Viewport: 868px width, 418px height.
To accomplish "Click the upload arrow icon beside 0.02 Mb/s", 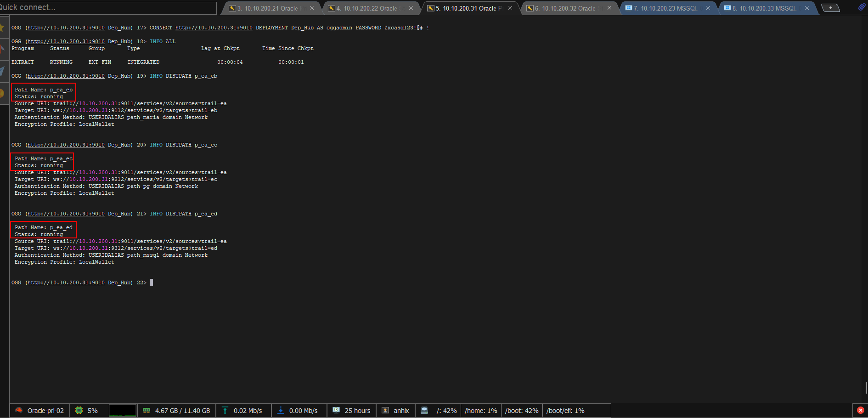I will coord(225,410).
